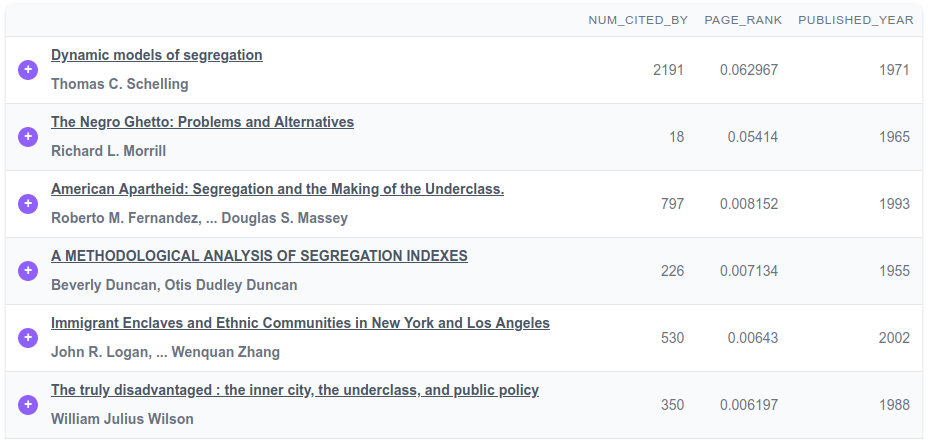This screenshot has height=440, width=928.
Task: Click author William Julius Wilson
Action: click(x=122, y=419)
